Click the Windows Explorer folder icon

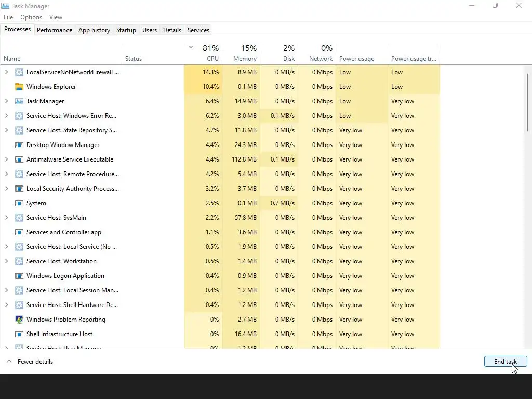click(x=19, y=87)
